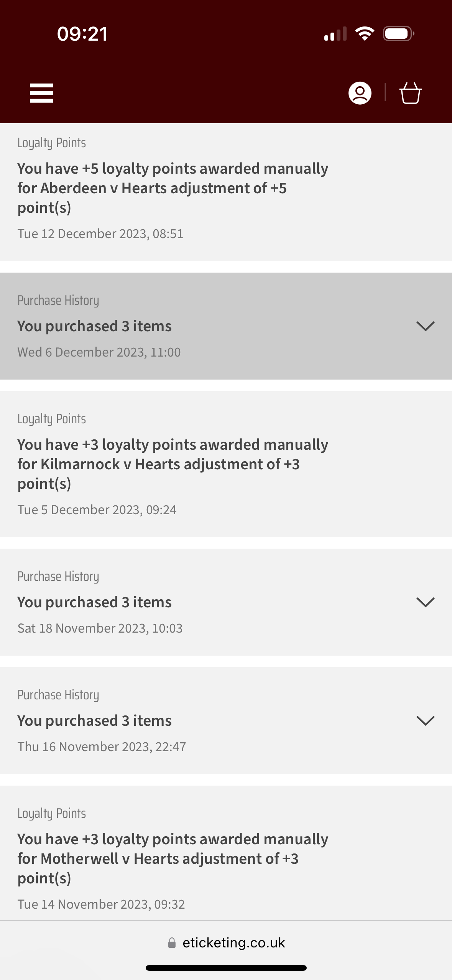This screenshot has width=452, height=980.
Task: Tap the battery indicator icon
Action: click(398, 34)
